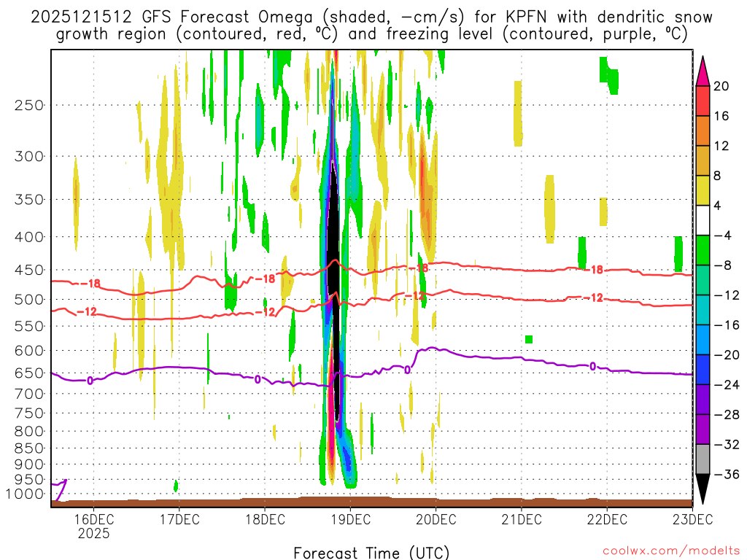The image size is (747, 560).
Task: Click the 18DEC time axis label
Action: click(x=265, y=519)
